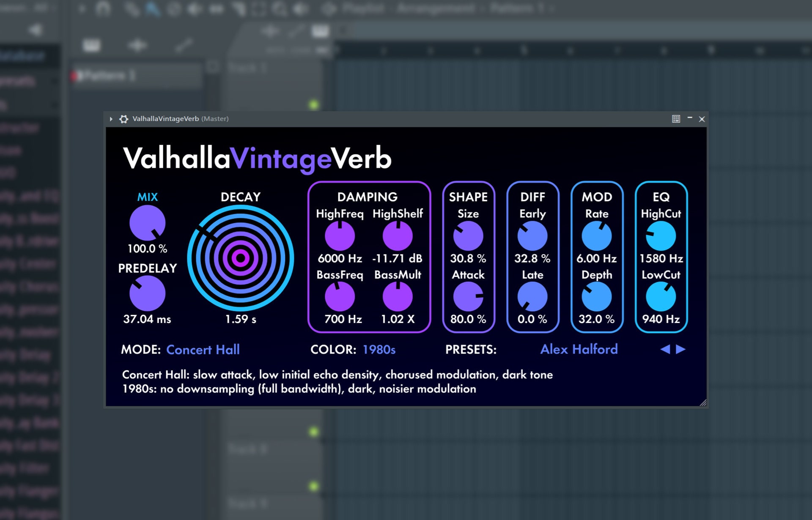Click the 700 Hz BassFreq value
812x520 pixels.
tap(343, 319)
